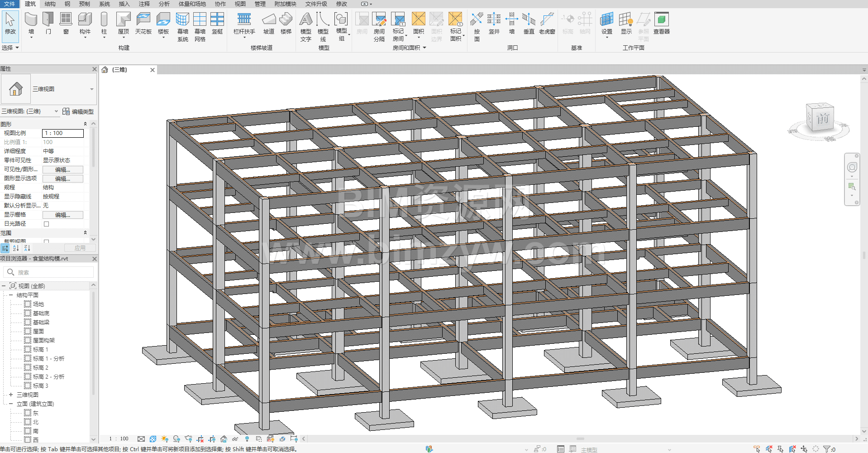
Task: Click the 楼梯 (Stair) tool icon
Action: (286, 24)
